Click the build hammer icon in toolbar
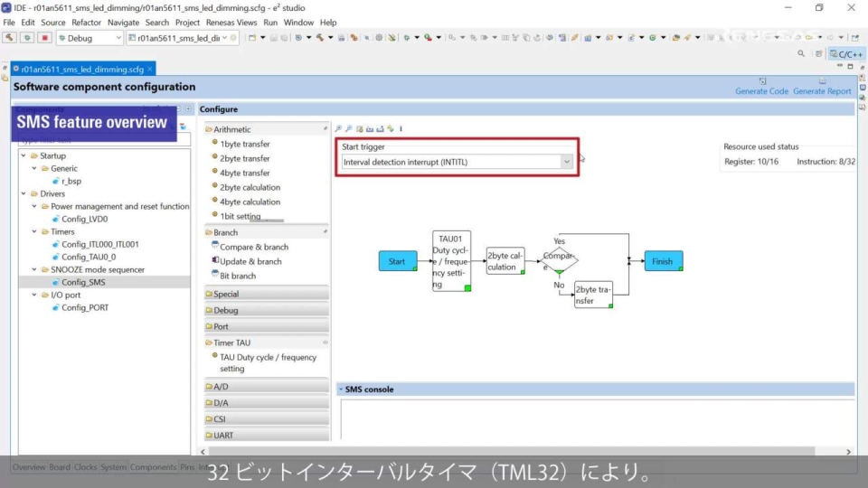This screenshot has width=868, height=488. 10,38
